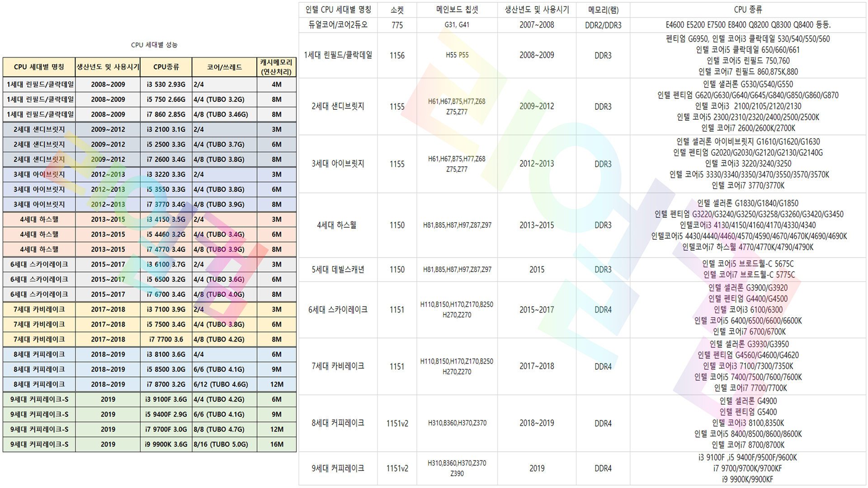Select the 'i5 2500 3.3G' cell
Image resolution: width=868 pixels, height=488 pixels.
[166, 145]
